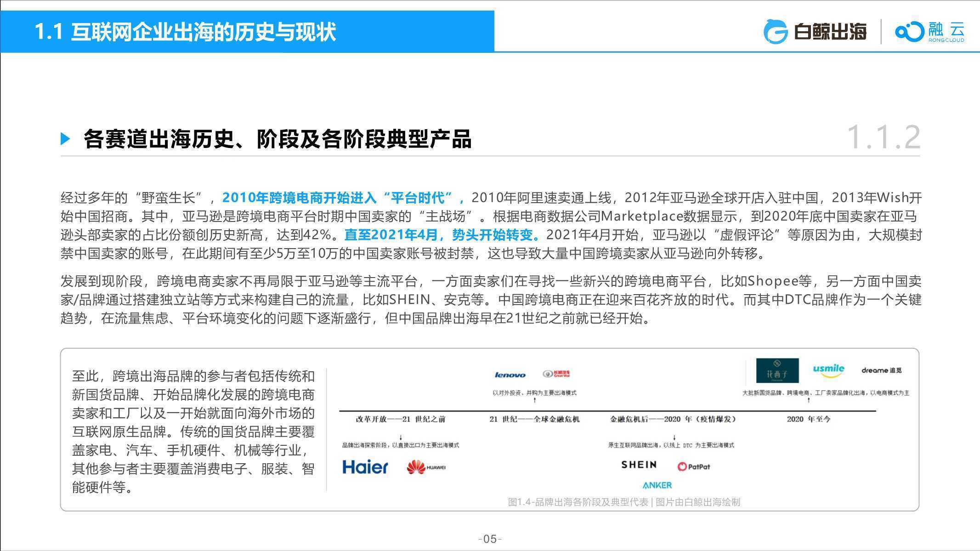
Task: Click the sidebar text starting 至此，跨境出海品牌
Action: 193,432
